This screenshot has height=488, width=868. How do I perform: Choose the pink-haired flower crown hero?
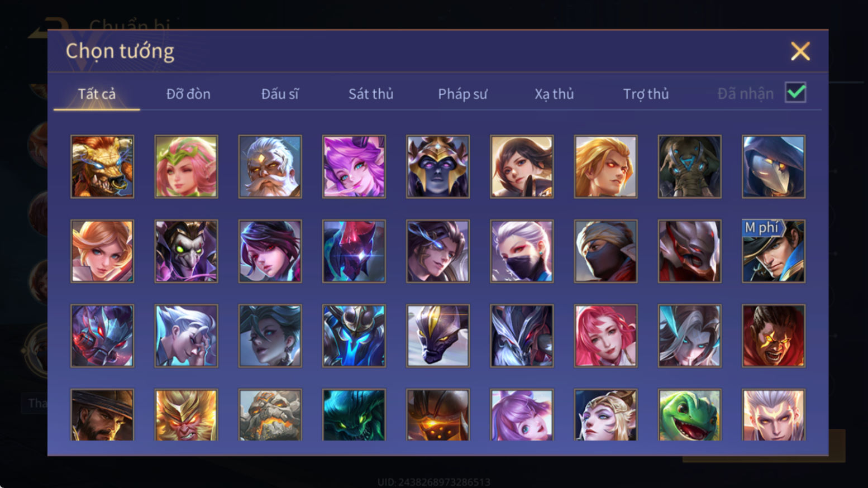click(x=186, y=166)
